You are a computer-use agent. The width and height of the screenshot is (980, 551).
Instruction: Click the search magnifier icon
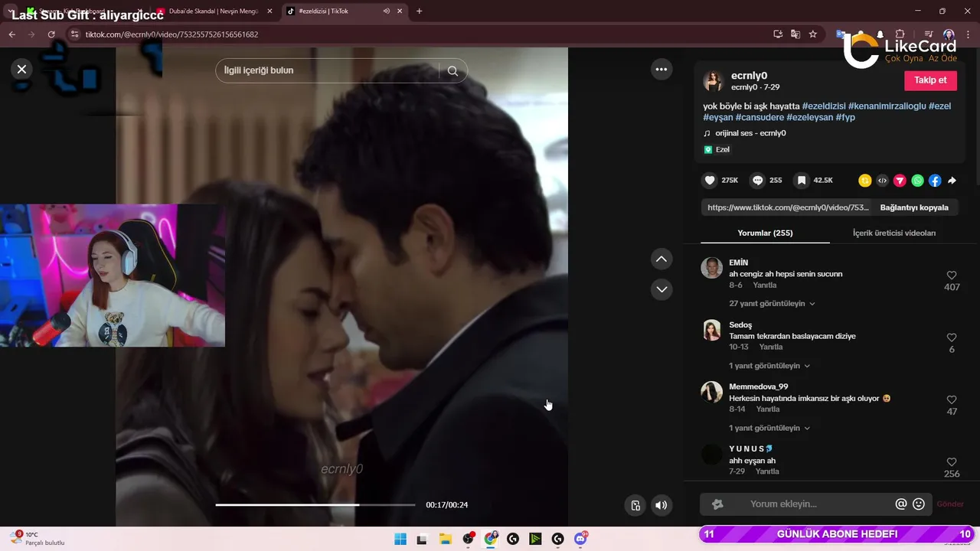click(452, 70)
